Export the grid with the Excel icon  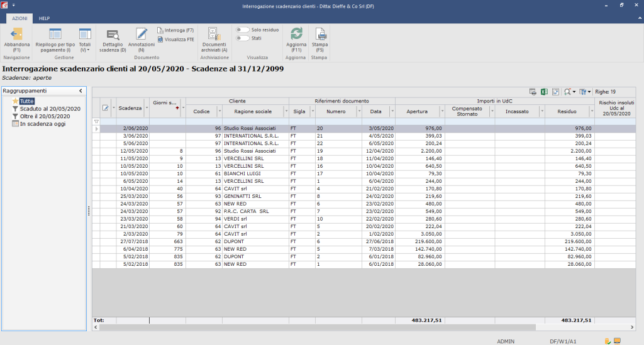click(544, 92)
